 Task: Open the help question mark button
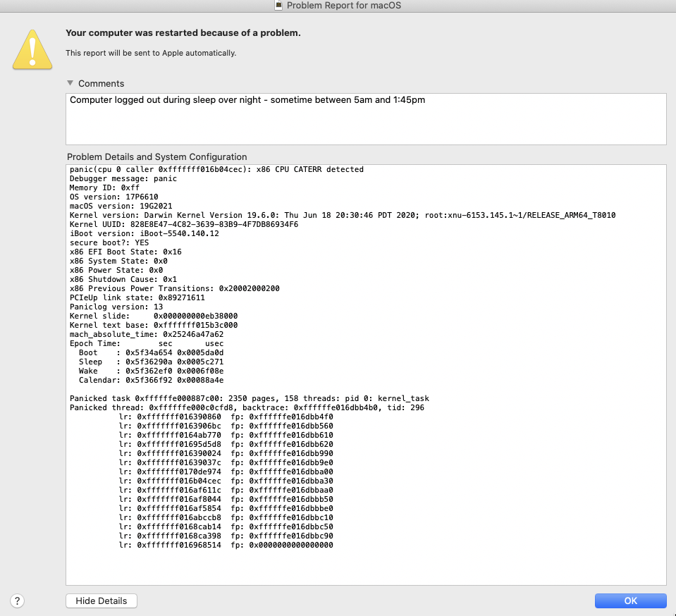pyautogui.click(x=17, y=600)
